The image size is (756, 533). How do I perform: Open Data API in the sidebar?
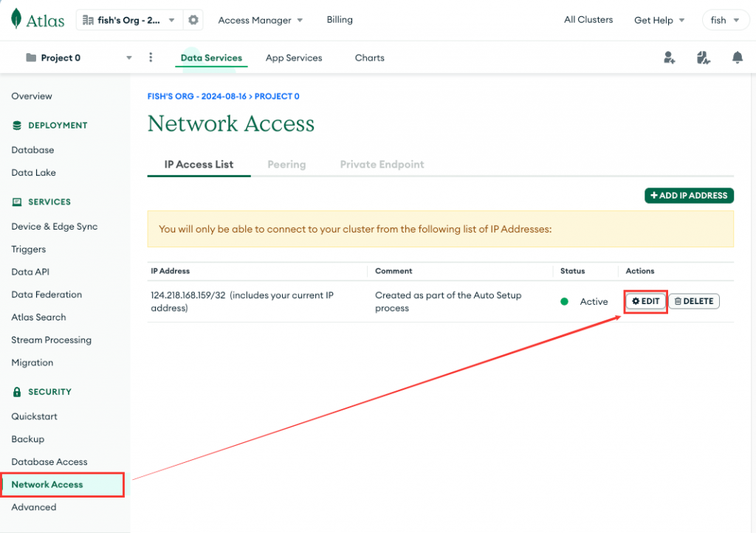click(x=30, y=272)
